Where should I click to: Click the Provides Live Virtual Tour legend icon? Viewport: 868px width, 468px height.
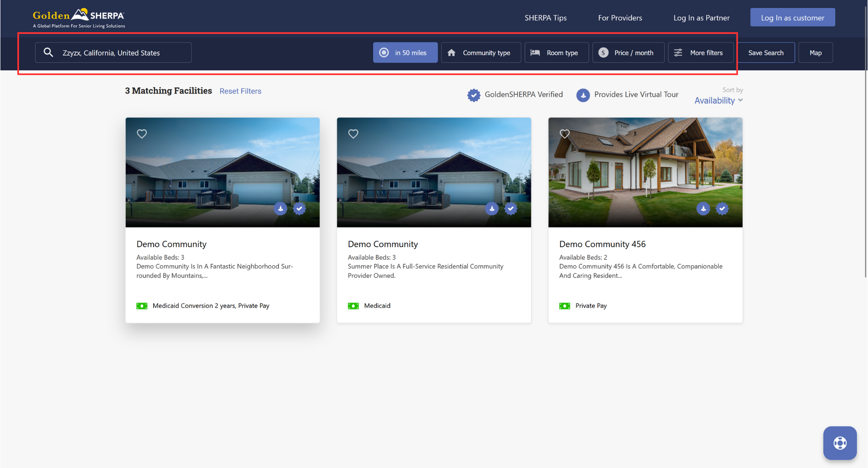[583, 95]
